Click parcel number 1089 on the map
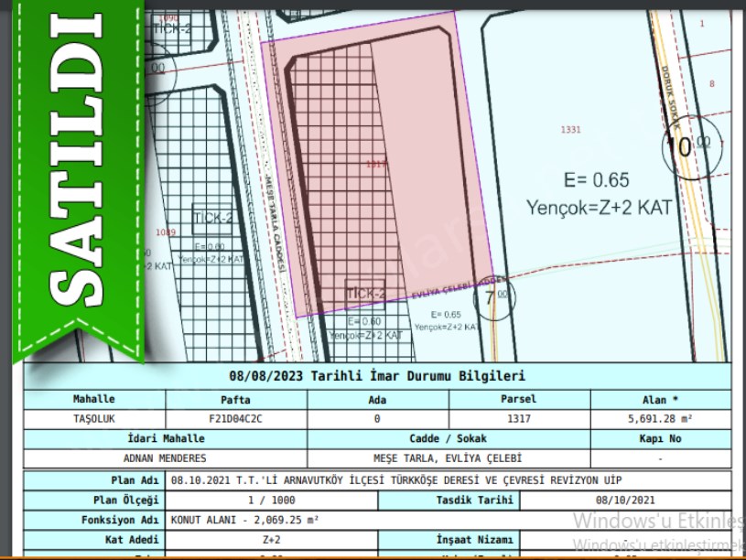This screenshot has height=560, width=746. point(166,232)
